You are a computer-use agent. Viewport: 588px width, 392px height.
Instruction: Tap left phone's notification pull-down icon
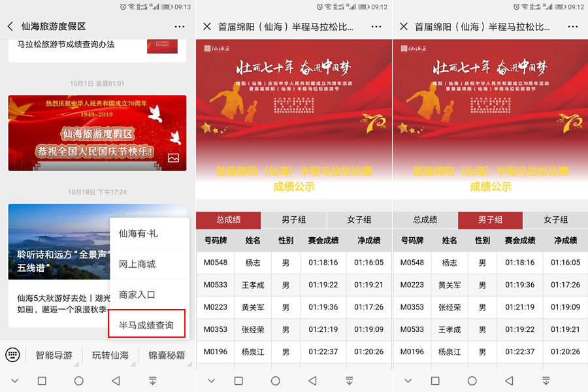(153, 381)
